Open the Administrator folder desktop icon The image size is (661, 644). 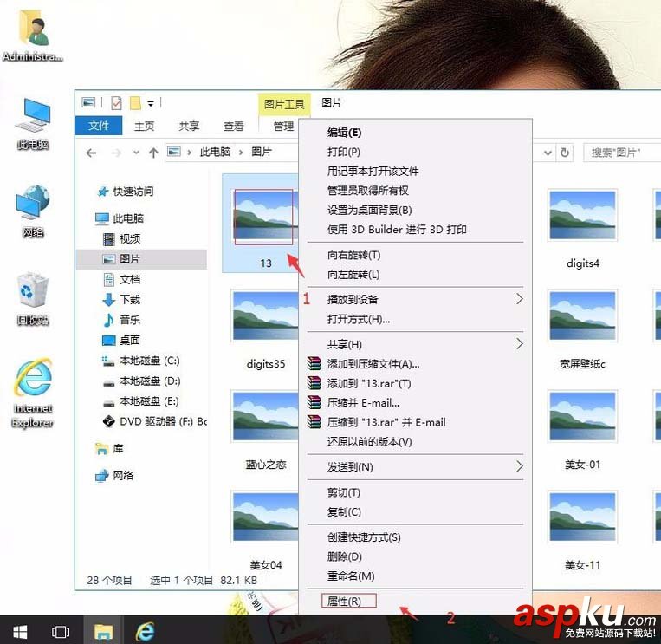click(33, 36)
